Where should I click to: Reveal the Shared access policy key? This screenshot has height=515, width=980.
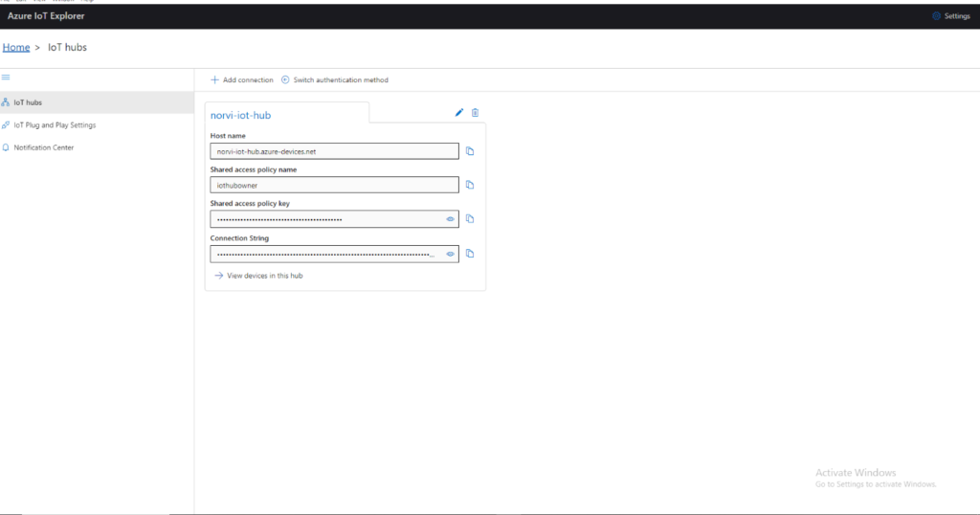[450, 219]
